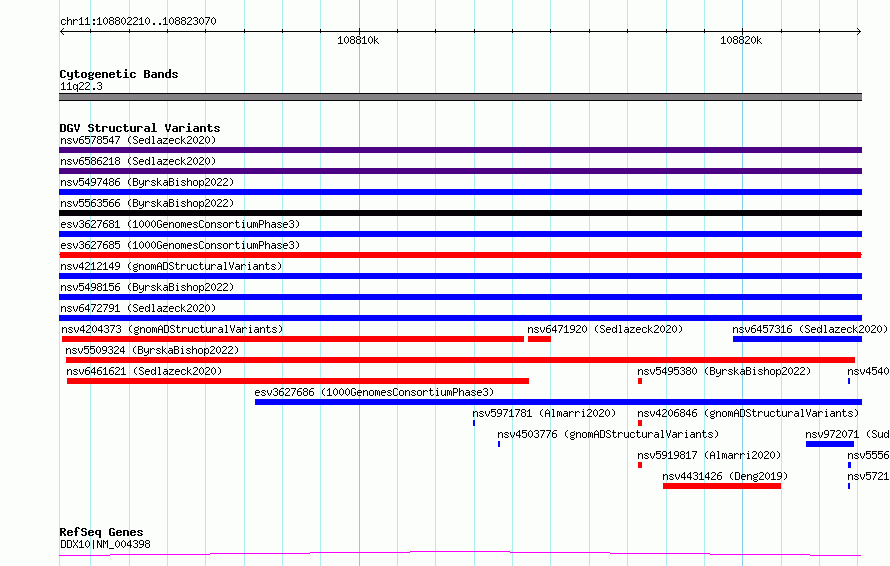This screenshot has height=566, width=890.
Task: Select esv3627685 (1000GenomesConsortiumPhase3) label
Action: (x=180, y=245)
